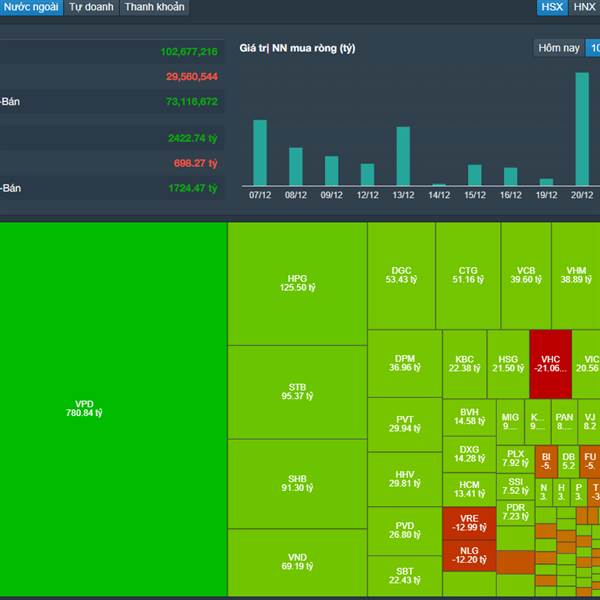Choose the HSX exchange button
Screen dimensions: 600x600
point(552,7)
